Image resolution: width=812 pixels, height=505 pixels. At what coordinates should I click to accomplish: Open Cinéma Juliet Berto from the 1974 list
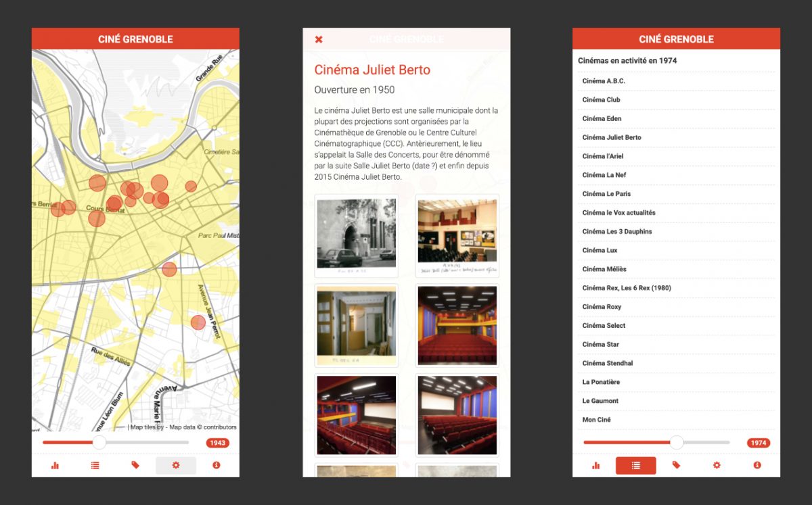click(x=612, y=137)
